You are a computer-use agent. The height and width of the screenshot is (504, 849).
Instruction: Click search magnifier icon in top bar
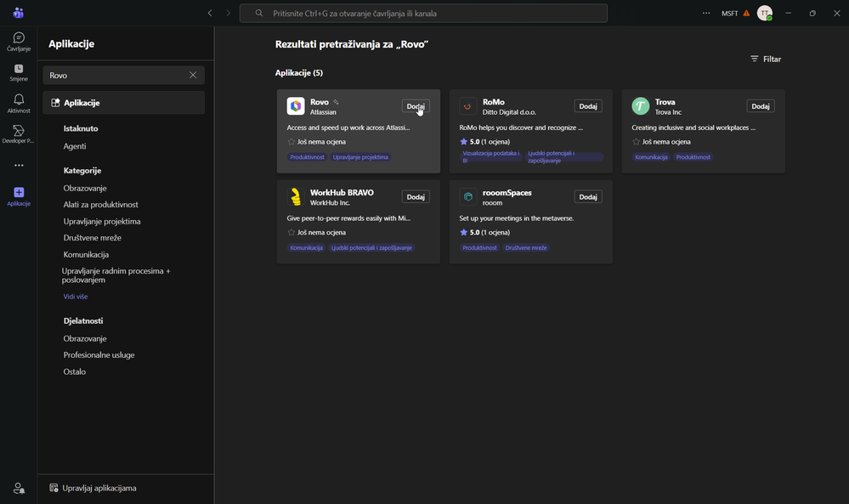[259, 13]
